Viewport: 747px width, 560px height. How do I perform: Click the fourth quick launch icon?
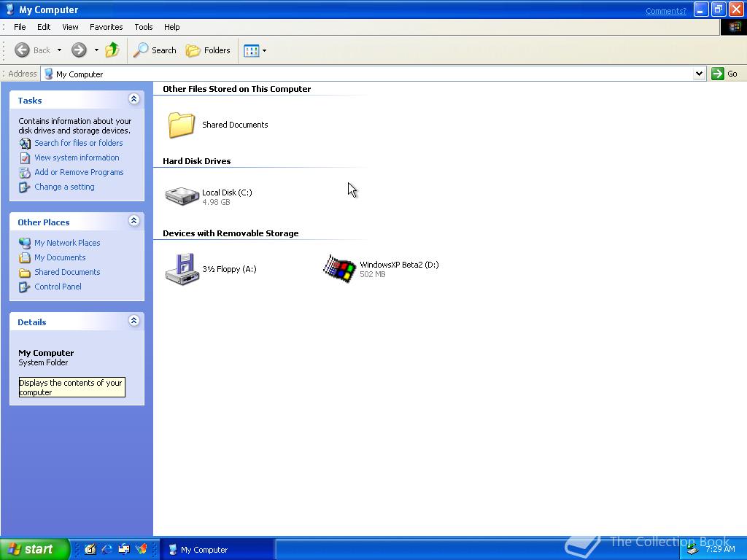[141, 549]
